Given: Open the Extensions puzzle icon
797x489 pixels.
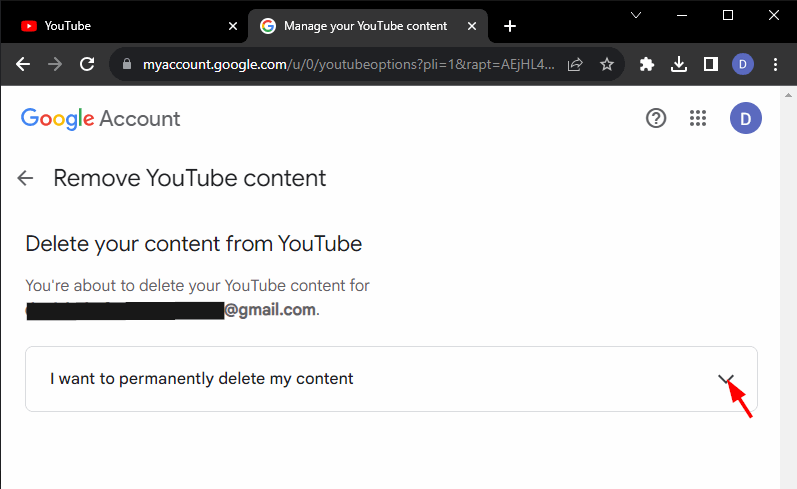Looking at the screenshot, I should [x=647, y=64].
